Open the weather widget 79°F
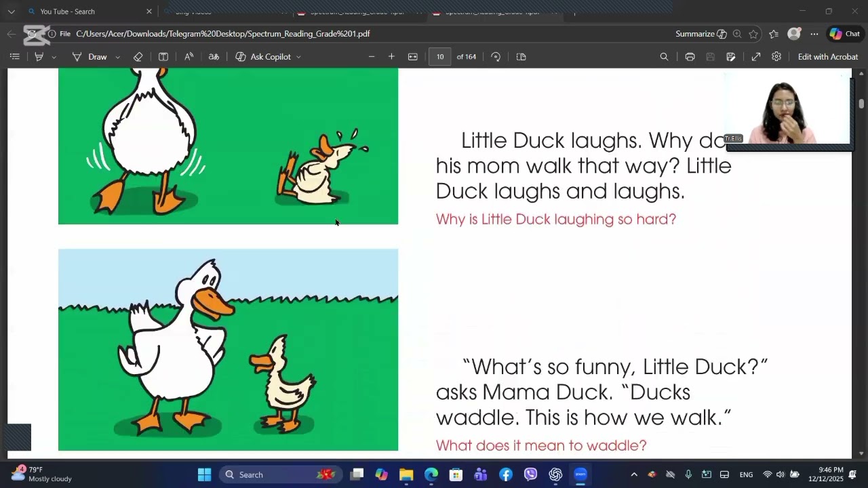Screen dimensions: 868x488 pos(42,474)
